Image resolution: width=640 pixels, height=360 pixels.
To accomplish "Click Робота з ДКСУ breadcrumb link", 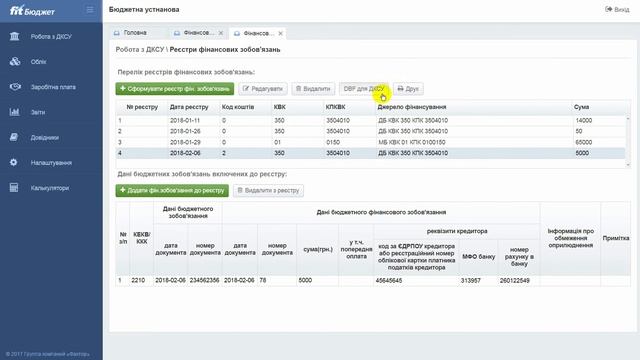I will [140, 50].
